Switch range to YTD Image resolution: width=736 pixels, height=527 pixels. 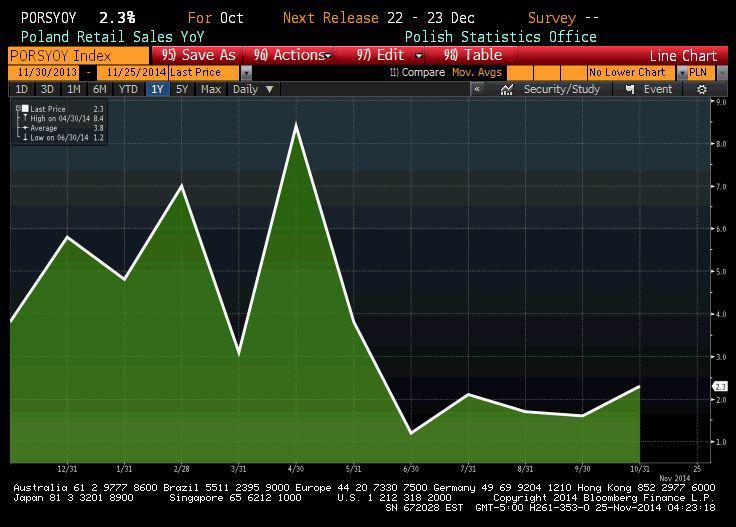click(x=128, y=89)
